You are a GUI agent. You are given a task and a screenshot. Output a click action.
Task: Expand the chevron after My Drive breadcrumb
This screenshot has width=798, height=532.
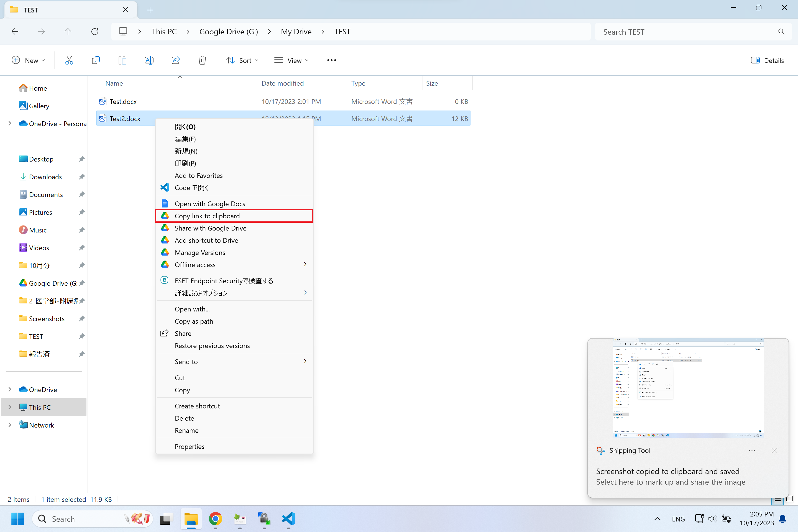(x=323, y=32)
